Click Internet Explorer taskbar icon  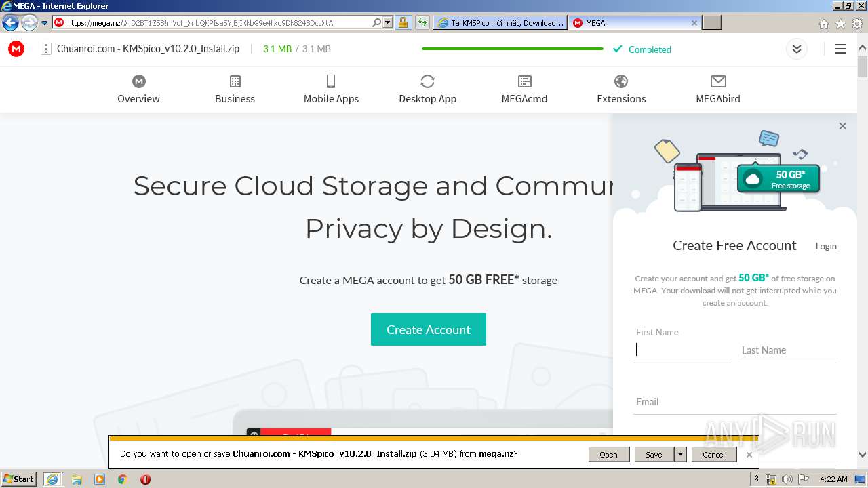(x=52, y=479)
